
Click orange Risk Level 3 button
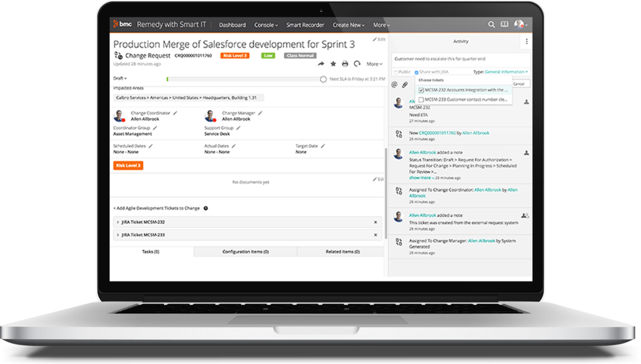tap(128, 166)
